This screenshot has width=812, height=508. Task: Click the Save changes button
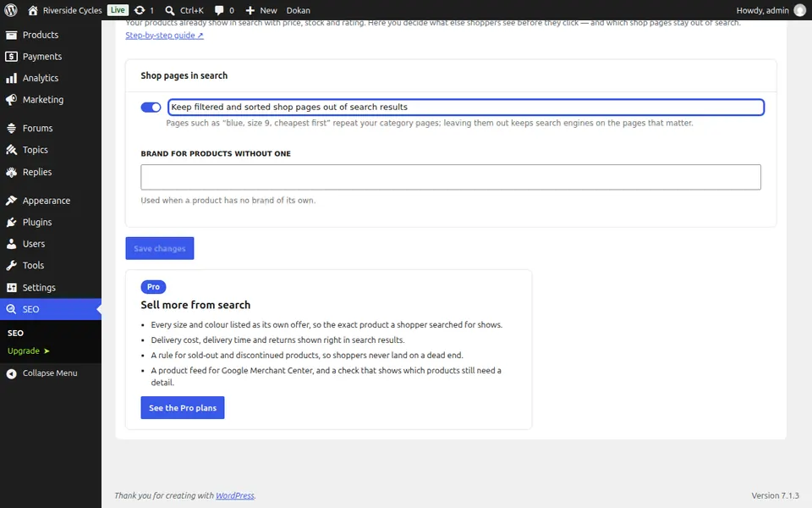[x=160, y=248]
